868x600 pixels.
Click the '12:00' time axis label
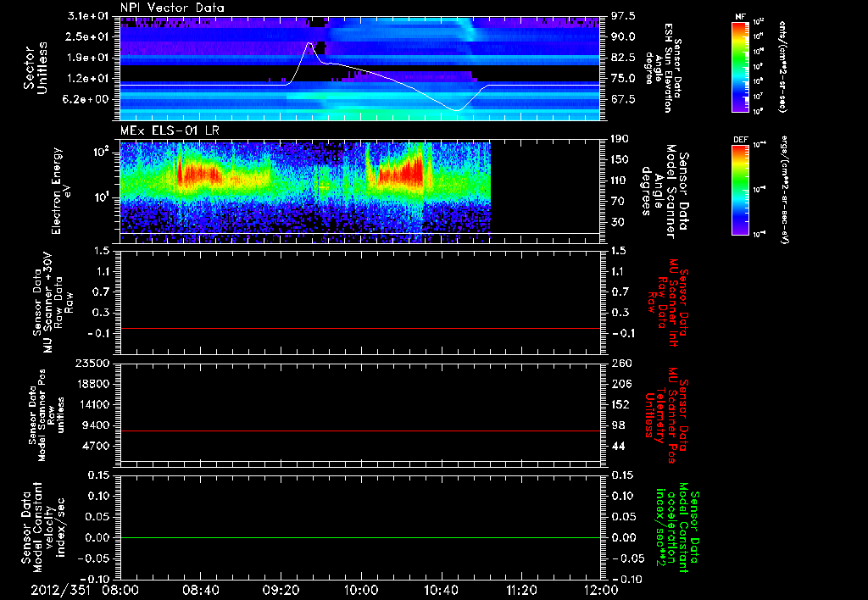(601, 590)
